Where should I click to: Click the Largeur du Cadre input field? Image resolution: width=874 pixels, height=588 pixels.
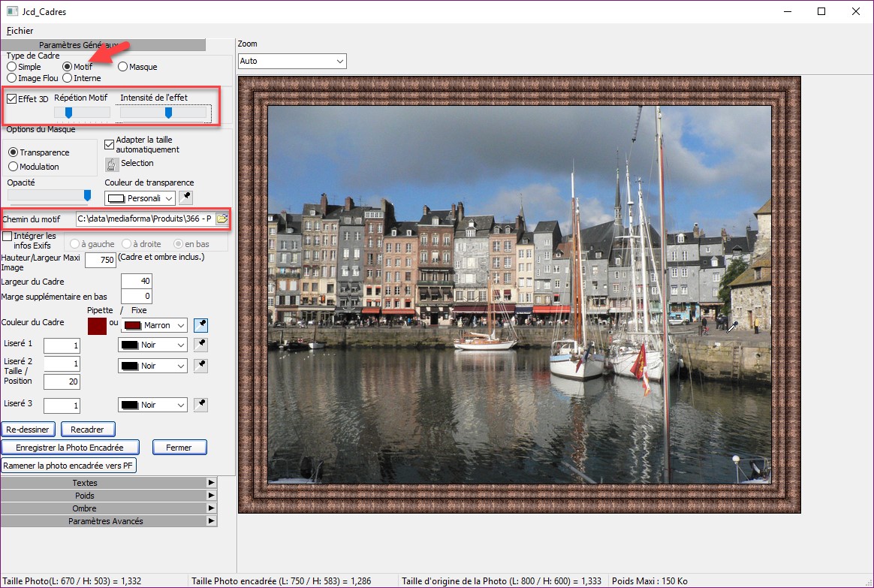[136, 282]
